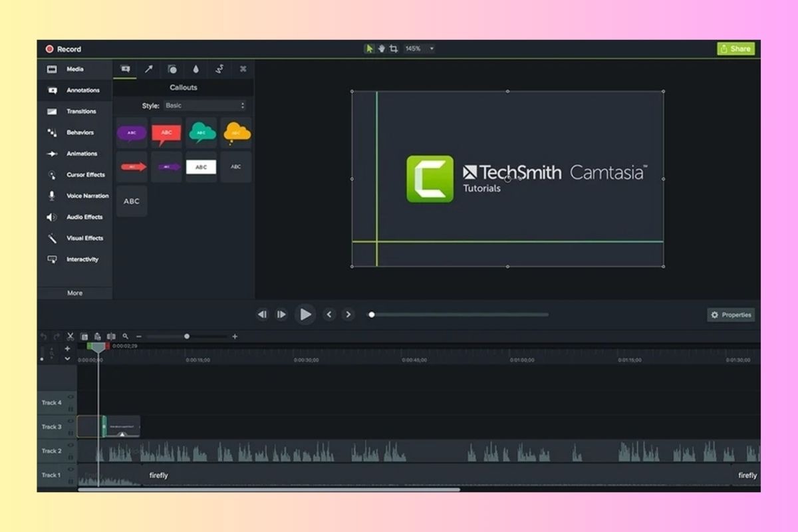Image resolution: width=798 pixels, height=532 pixels.
Task: Choose the small plain ABC text callout
Action: click(x=236, y=167)
